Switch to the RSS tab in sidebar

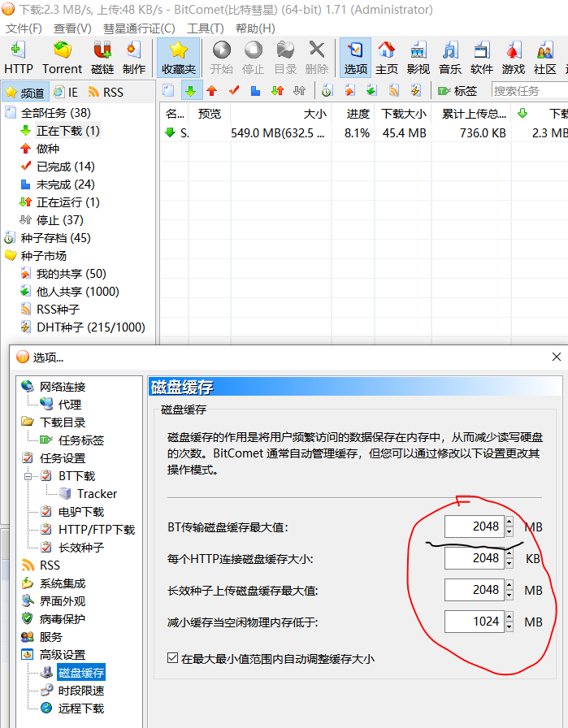point(106,93)
